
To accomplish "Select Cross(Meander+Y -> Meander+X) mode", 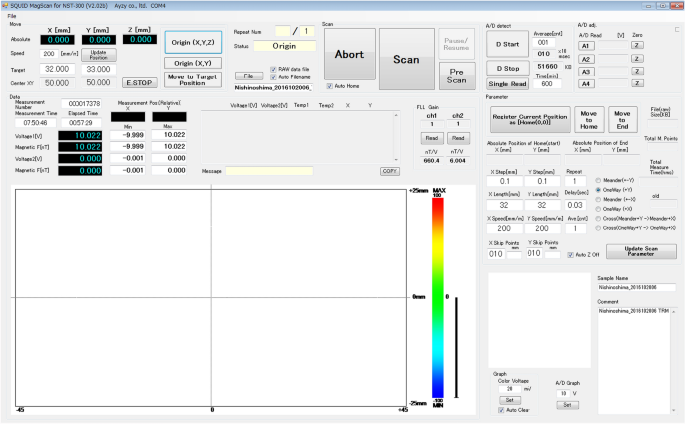I will [x=598, y=219].
